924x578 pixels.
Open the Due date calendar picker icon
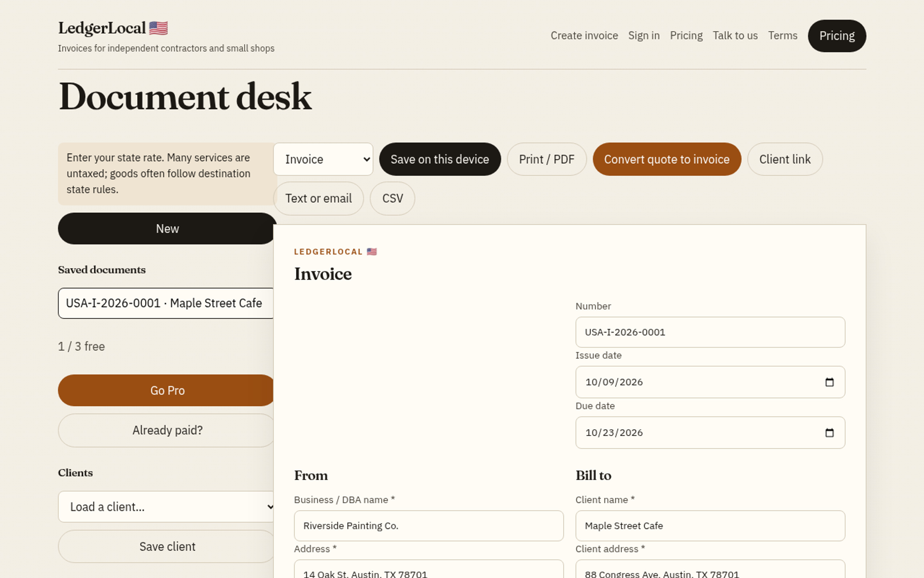pyautogui.click(x=829, y=433)
